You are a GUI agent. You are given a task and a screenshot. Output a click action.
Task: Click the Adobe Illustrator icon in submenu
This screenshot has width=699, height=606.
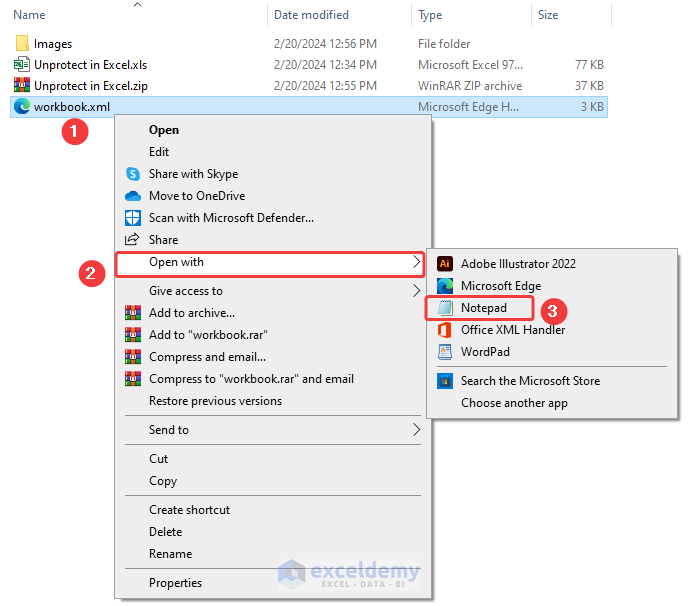point(444,264)
